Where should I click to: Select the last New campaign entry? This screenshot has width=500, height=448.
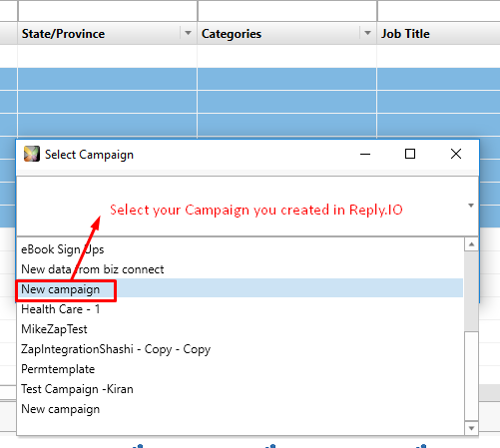click(241, 409)
